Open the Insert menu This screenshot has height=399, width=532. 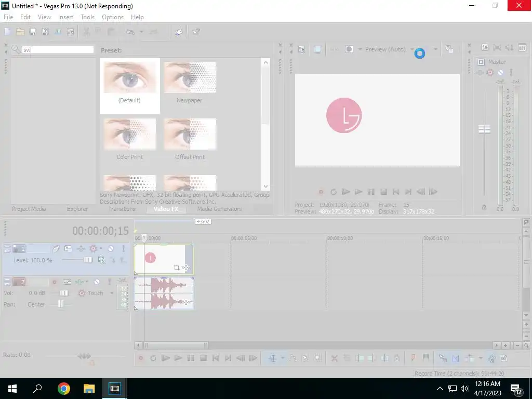pyautogui.click(x=65, y=17)
